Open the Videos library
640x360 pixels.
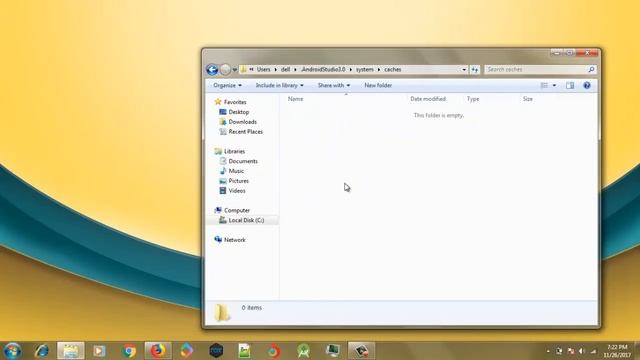click(x=237, y=190)
